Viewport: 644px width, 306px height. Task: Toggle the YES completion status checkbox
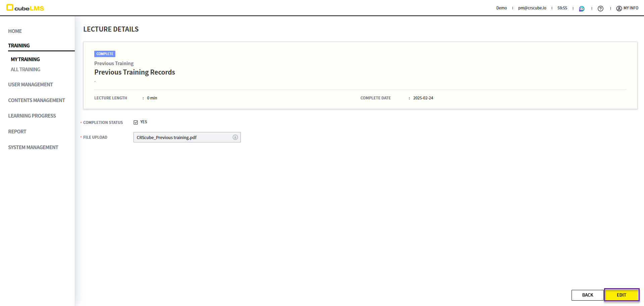point(136,122)
